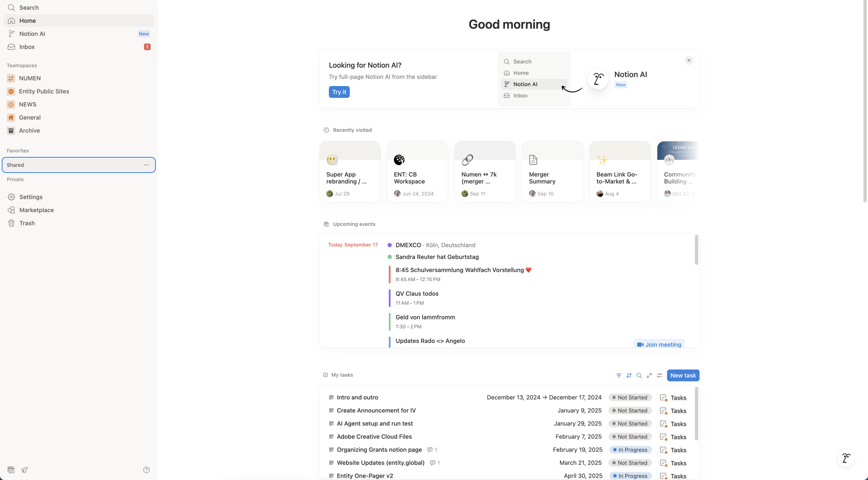Click the paper plane icon in the sidebar footer
Screen dimensions: 868x480
pos(24,470)
